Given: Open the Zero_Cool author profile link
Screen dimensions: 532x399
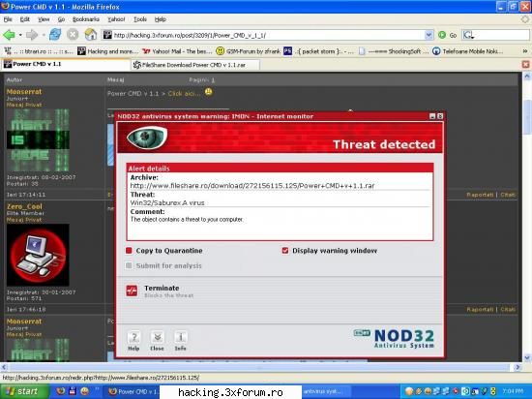Looking at the screenshot, I should 24,206.
